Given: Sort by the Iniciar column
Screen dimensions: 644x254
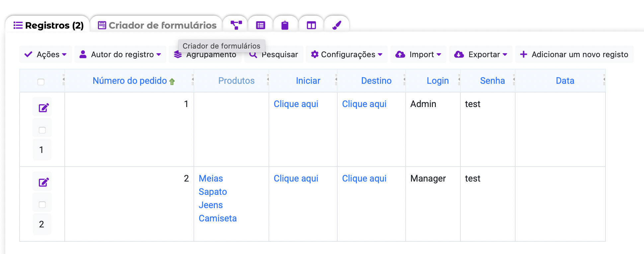Looking at the screenshot, I should [308, 81].
